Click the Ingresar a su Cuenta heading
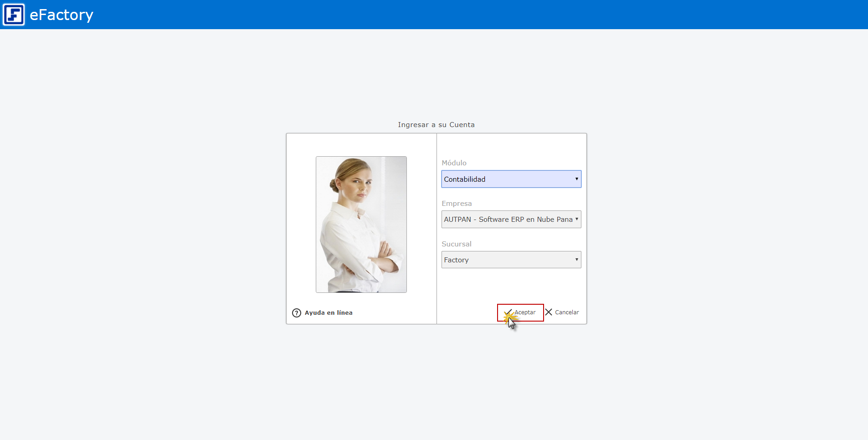This screenshot has height=440, width=868. (436, 125)
